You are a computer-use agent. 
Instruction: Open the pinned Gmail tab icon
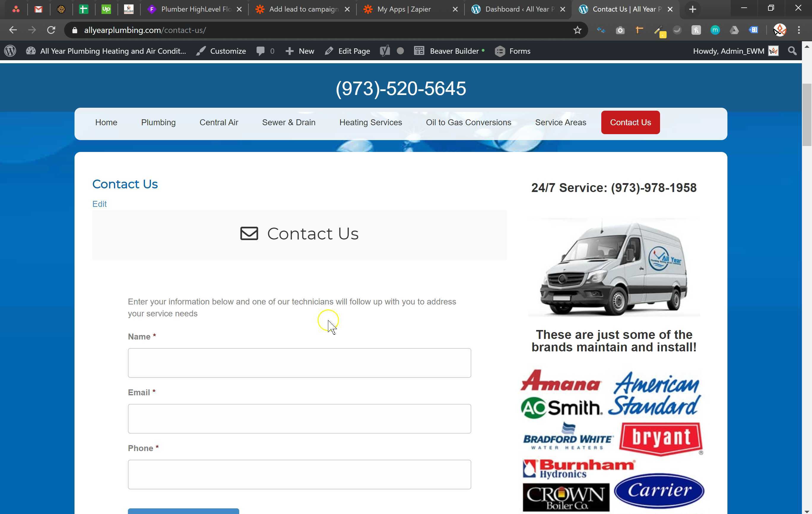pyautogui.click(x=39, y=9)
